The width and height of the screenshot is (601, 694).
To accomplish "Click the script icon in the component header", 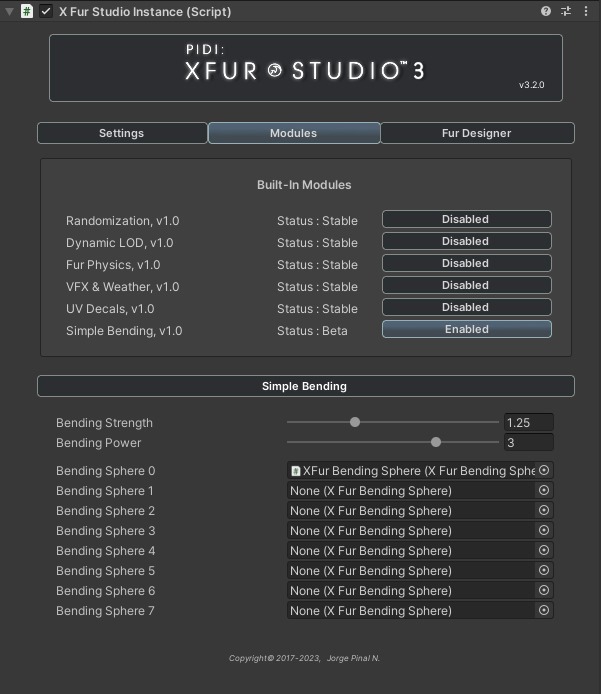I will (27, 12).
